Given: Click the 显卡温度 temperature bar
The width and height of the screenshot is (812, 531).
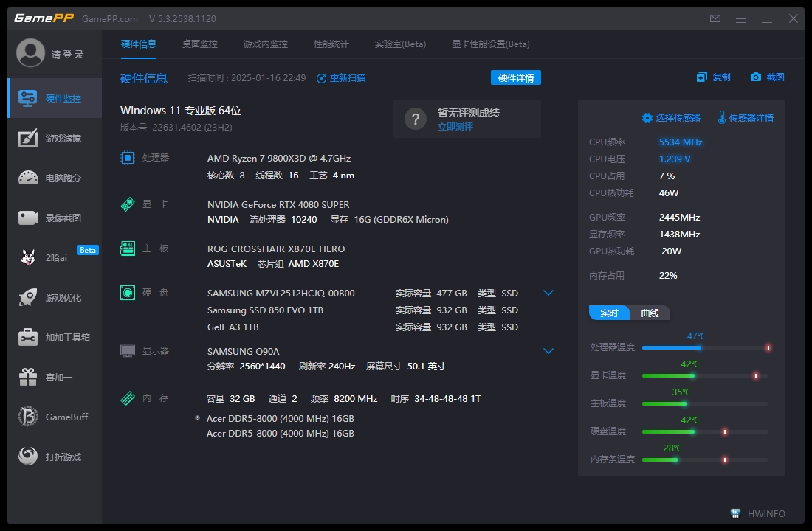Looking at the screenshot, I should click(x=705, y=375).
